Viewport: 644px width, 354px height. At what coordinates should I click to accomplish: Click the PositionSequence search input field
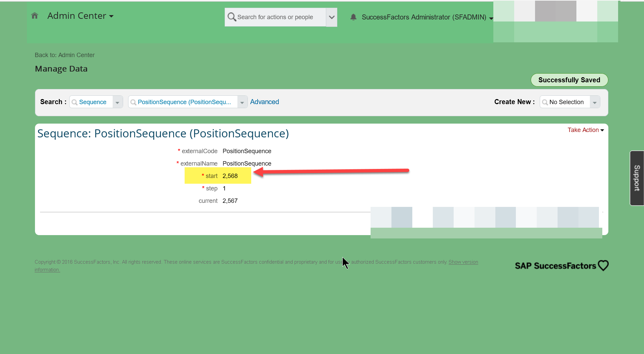(x=183, y=102)
